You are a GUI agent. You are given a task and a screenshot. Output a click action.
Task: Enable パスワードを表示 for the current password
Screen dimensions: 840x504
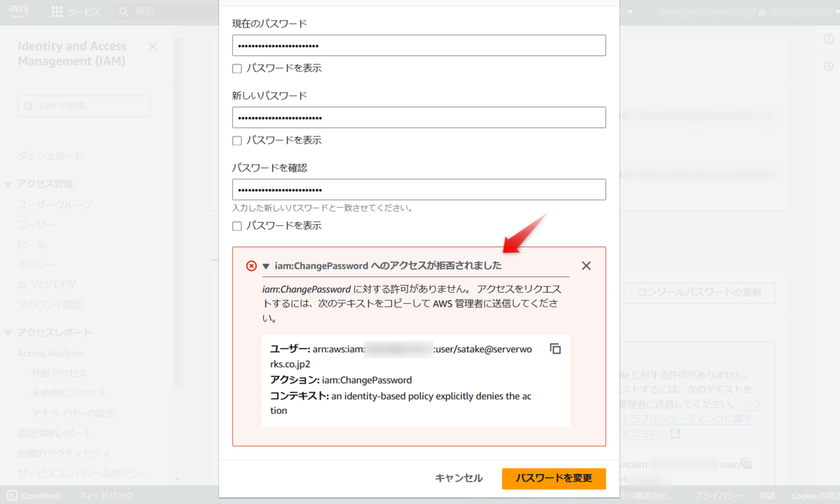237,68
